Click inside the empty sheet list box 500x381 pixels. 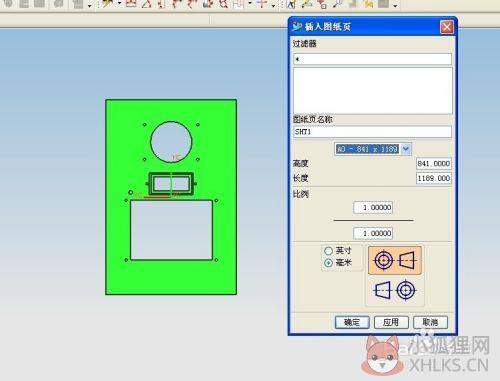(373, 91)
